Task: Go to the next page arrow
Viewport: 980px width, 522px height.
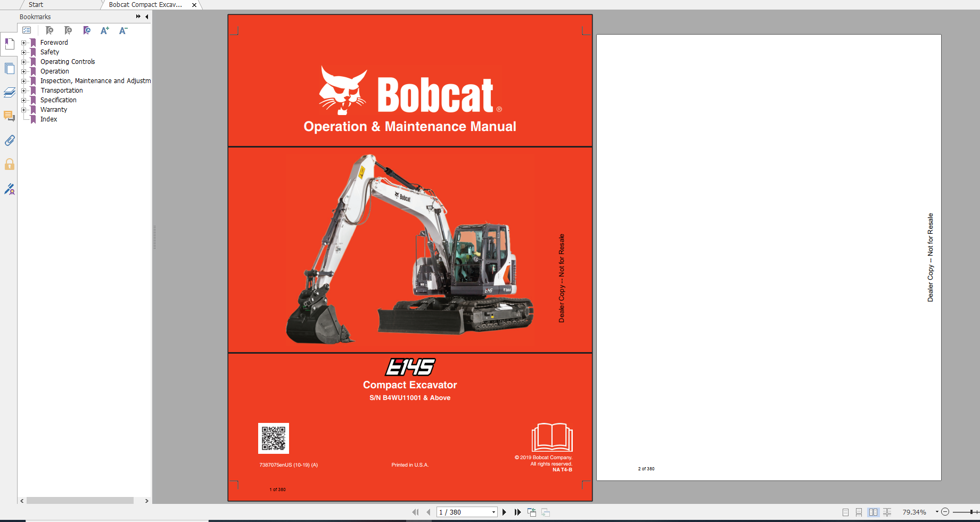Action: [x=504, y=512]
